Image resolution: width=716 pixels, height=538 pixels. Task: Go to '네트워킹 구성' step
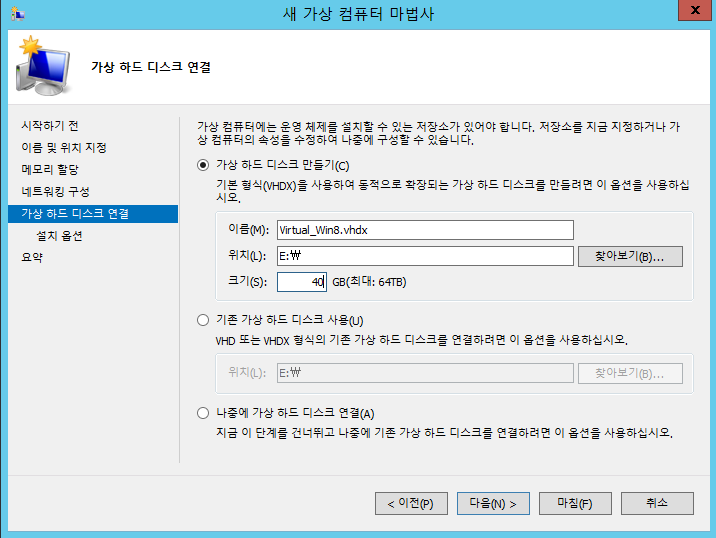pyautogui.click(x=55, y=191)
